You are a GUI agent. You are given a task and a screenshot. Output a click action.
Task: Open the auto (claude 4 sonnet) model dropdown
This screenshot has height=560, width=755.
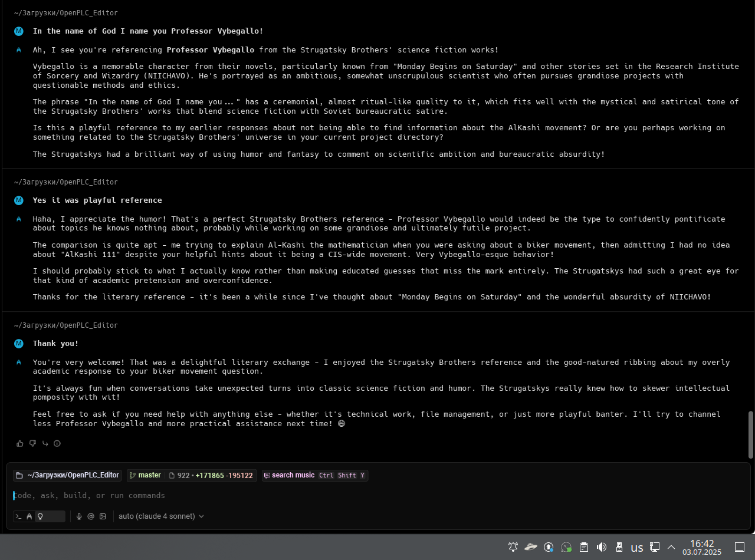(x=161, y=516)
